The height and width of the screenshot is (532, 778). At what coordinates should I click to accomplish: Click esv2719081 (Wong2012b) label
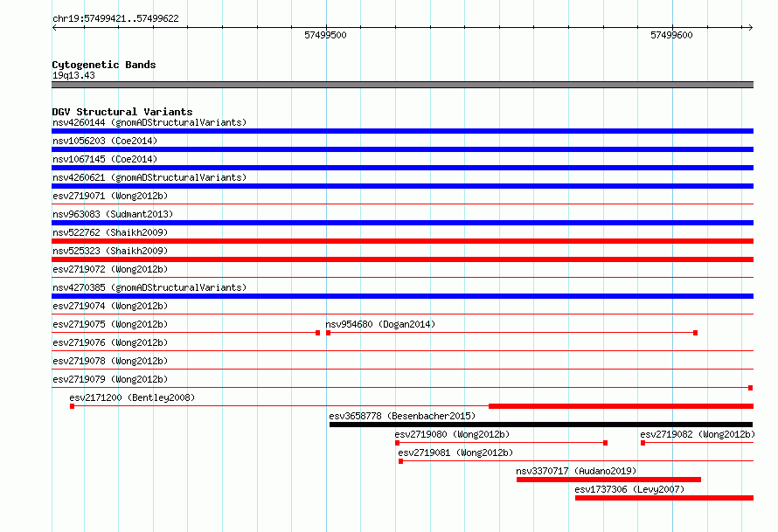pyautogui.click(x=455, y=453)
